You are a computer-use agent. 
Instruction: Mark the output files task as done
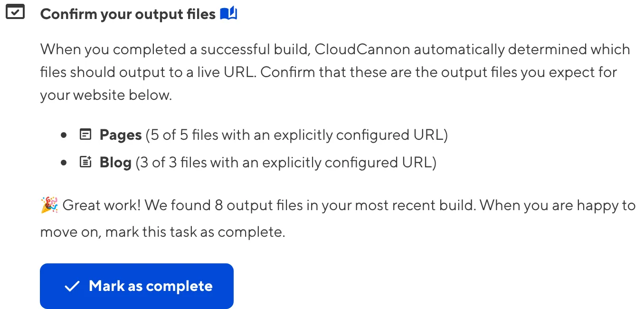136,286
